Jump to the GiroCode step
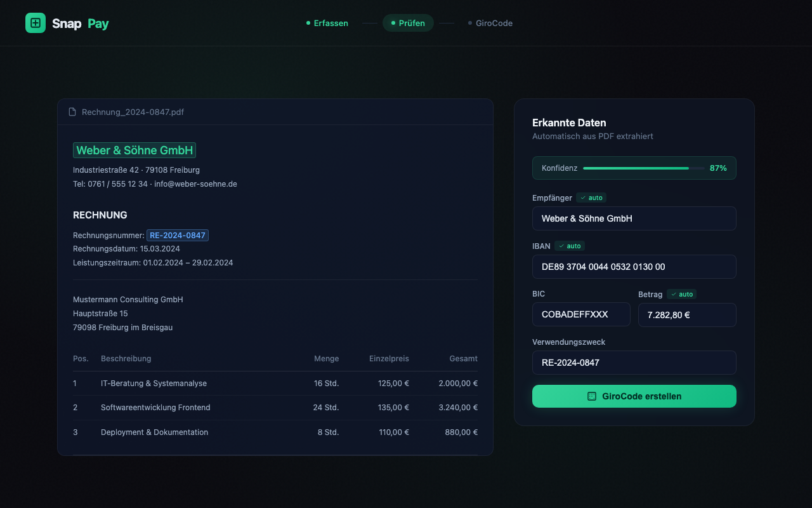Viewport: 812px width, 508px height. tap(490, 23)
